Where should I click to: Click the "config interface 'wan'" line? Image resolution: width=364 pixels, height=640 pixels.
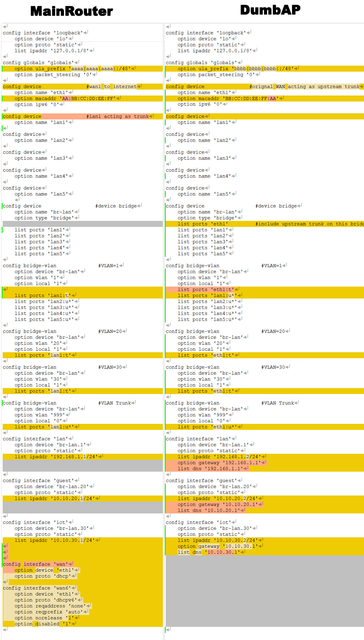35,564
